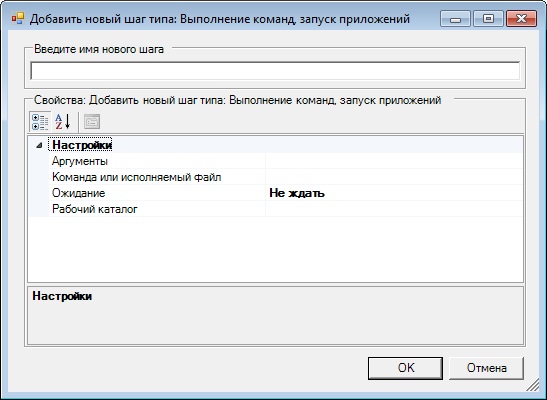This screenshot has height=400, width=547.
Task: Select the Настройки category header
Action: tap(82, 145)
